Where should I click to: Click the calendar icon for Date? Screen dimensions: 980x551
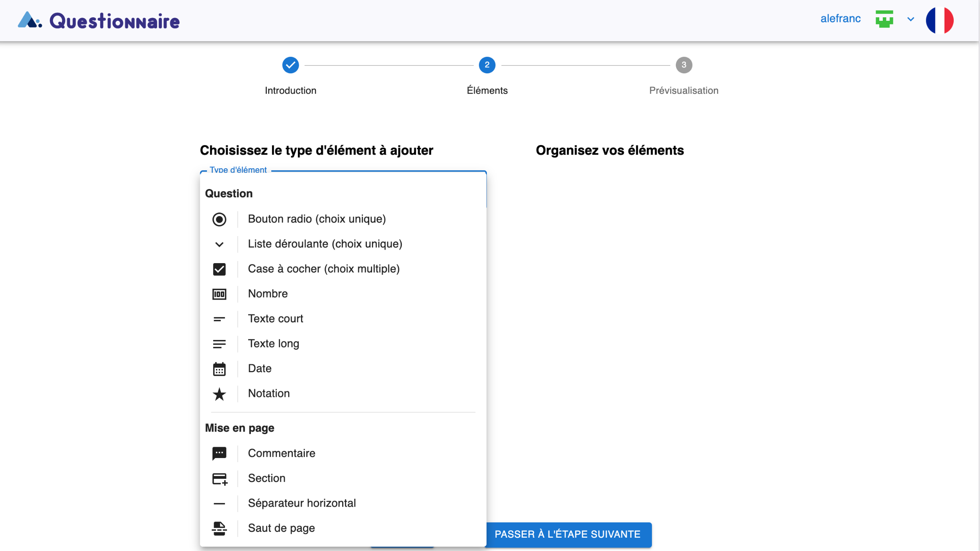pyautogui.click(x=219, y=369)
